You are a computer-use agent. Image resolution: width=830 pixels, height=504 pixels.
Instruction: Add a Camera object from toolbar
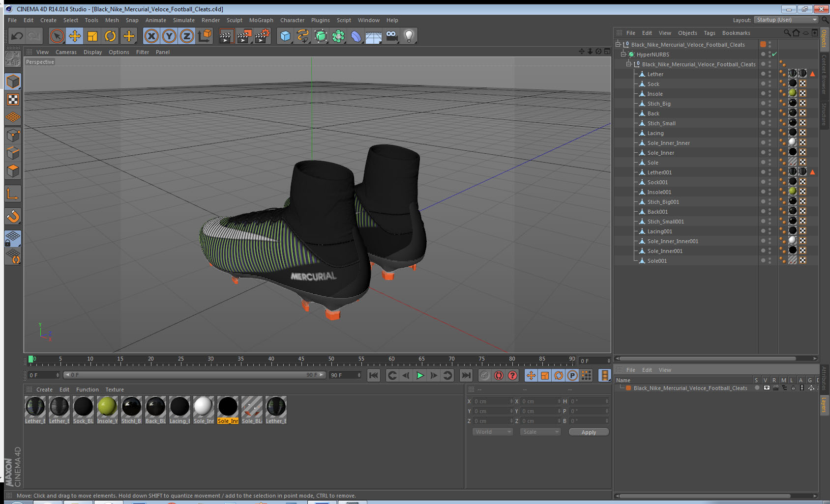click(x=391, y=36)
